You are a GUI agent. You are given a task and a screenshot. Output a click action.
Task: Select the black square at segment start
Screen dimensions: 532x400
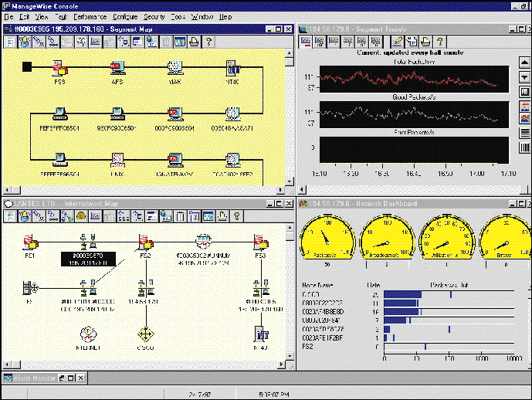point(27,67)
